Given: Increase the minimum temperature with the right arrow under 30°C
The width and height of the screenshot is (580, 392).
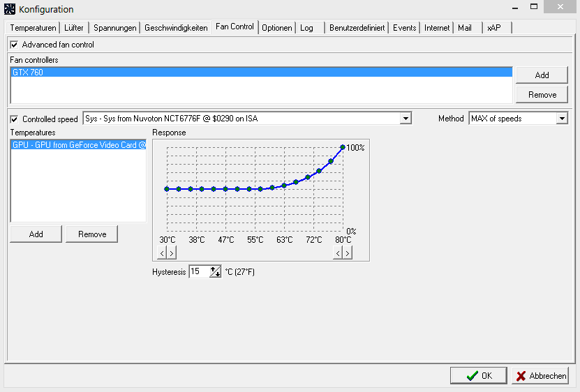Looking at the screenshot, I should coord(171,253).
